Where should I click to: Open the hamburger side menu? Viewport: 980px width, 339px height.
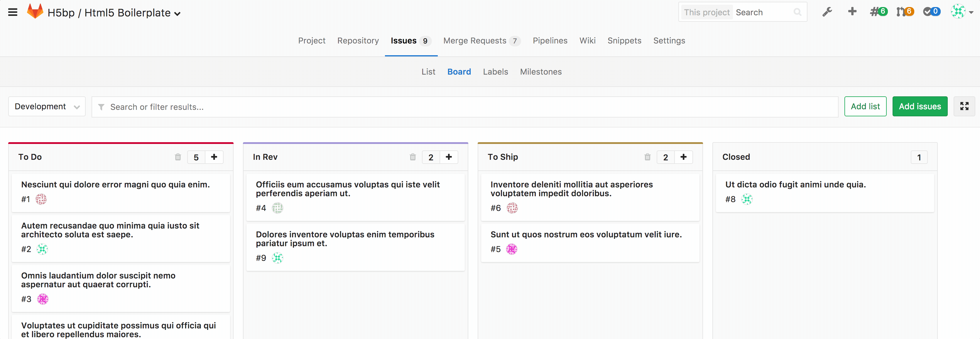click(x=13, y=12)
